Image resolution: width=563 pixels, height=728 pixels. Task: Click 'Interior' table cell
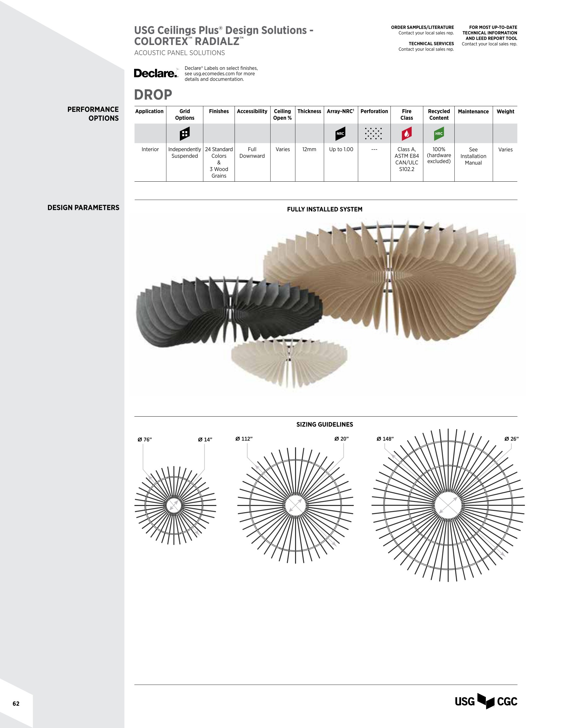coord(150,149)
